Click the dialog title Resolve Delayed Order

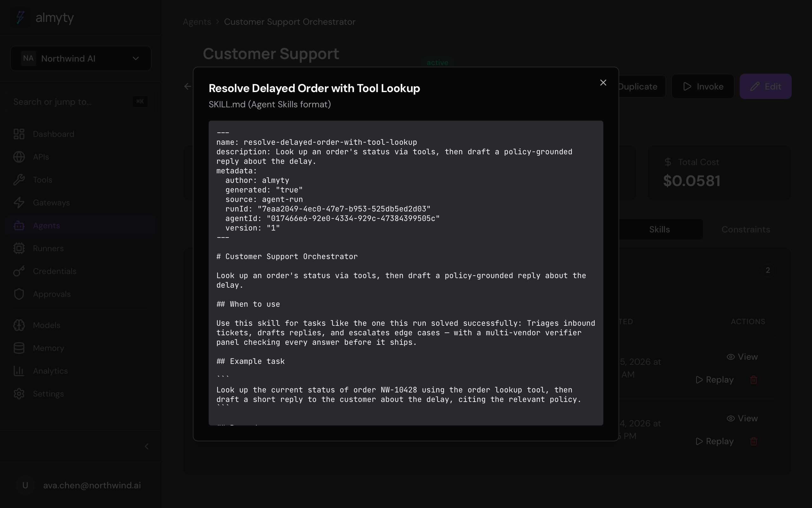tap(314, 88)
